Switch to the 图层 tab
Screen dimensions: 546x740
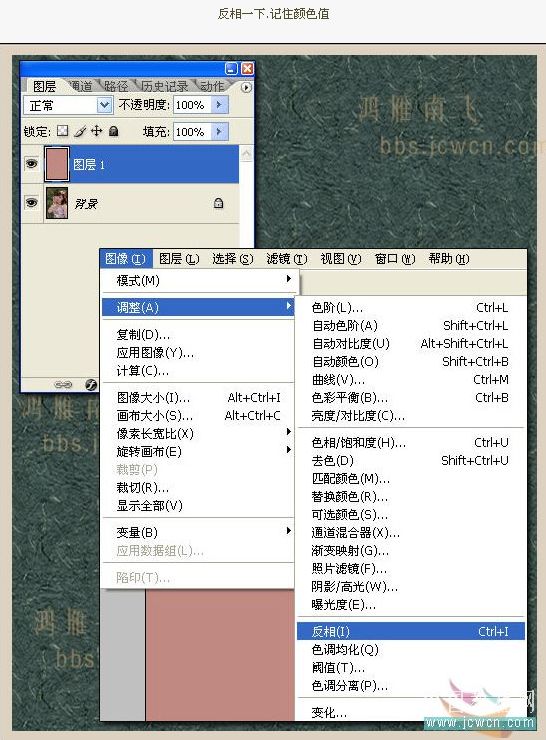44,86
